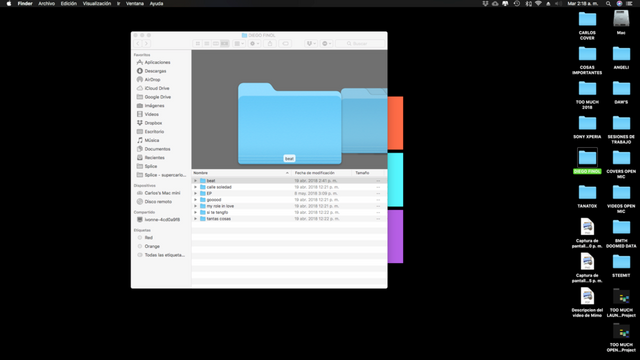Screen dimensions: 640x360
Task: Open iCloud Drive in the sidebar
Action: 157,88
